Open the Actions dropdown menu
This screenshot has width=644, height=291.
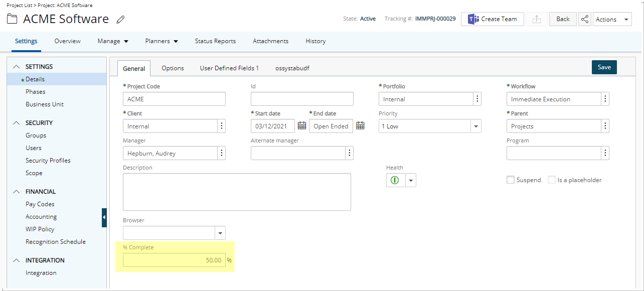coord(612,19)
